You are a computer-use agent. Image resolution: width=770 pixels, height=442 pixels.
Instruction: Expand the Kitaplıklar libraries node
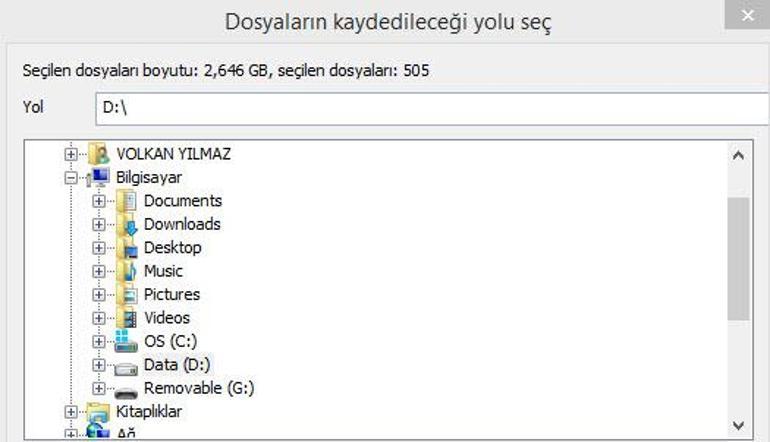(x=70, y=412)
